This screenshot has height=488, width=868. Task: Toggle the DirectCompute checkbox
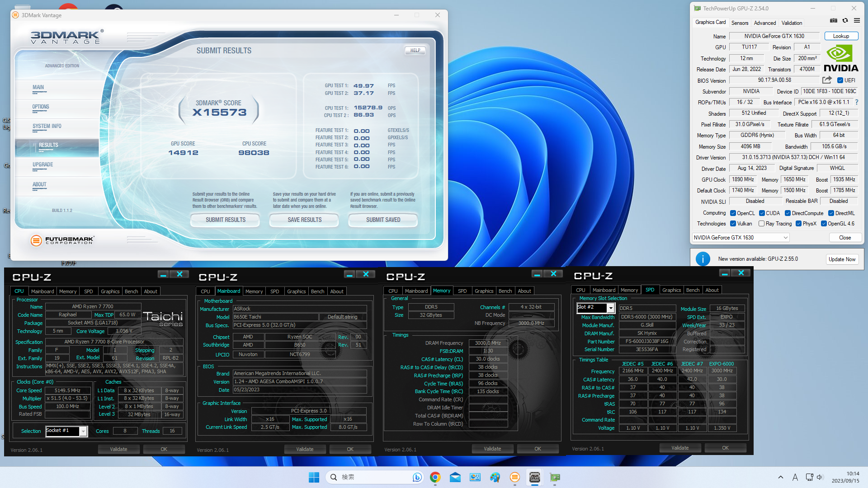788,213
